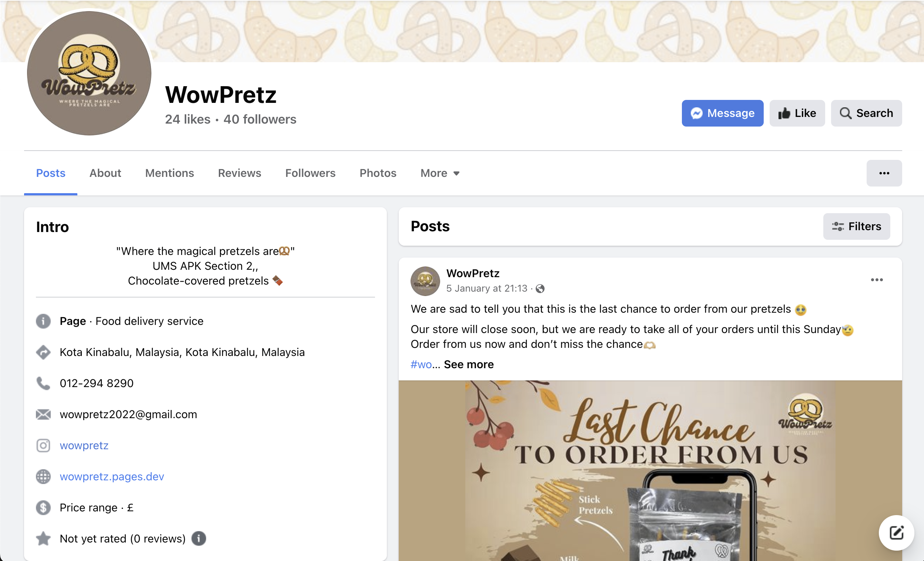The height and width of the screenshot is (561, 924).
Task: Open the page options three-dot menu
Action: 884,173
